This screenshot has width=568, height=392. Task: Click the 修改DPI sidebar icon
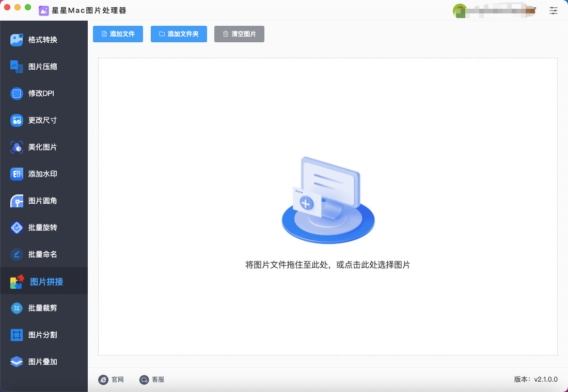(17, 93)
